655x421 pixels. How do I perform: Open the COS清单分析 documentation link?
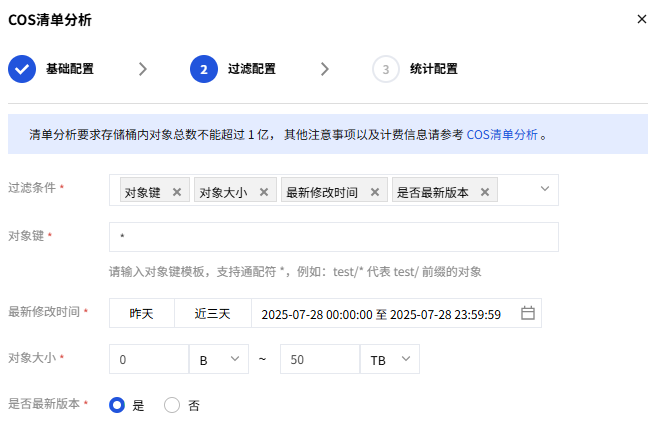coord(502,134)
